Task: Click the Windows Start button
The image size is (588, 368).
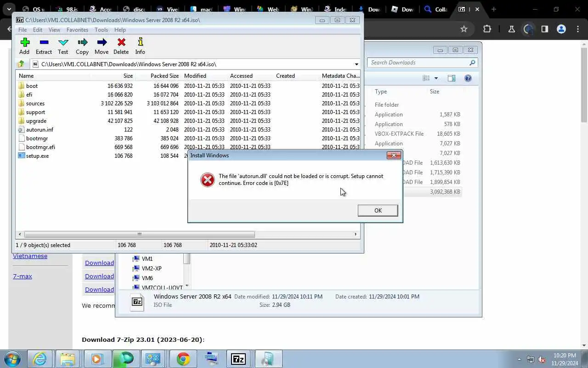Action: pyautogui.click(x=12, y=359)
